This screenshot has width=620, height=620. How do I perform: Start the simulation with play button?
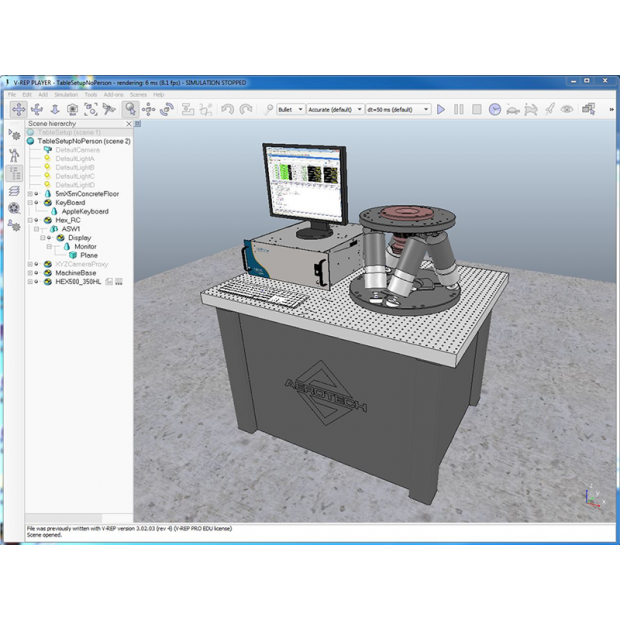(441, 109)
